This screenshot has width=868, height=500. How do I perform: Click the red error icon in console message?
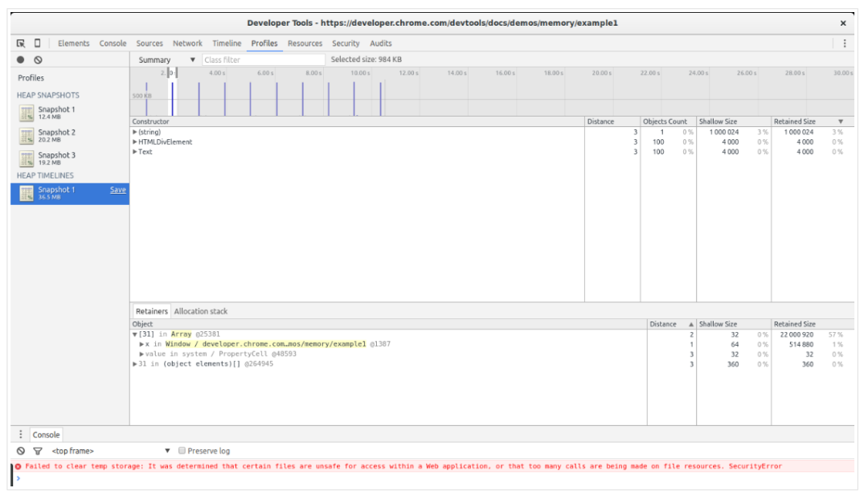coord(18,466)
